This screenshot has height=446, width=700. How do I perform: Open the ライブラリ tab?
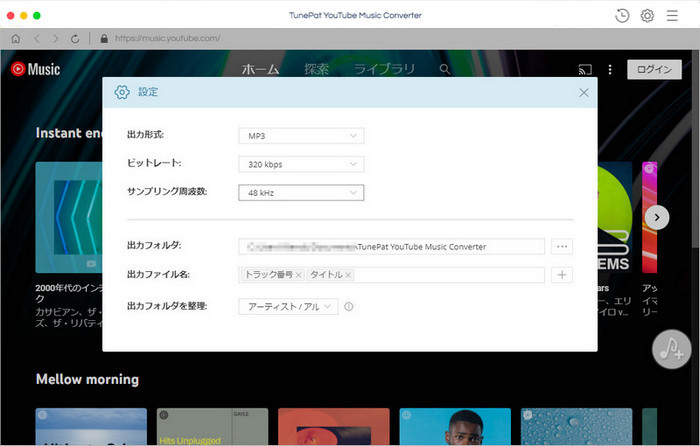tap(384, 69)
